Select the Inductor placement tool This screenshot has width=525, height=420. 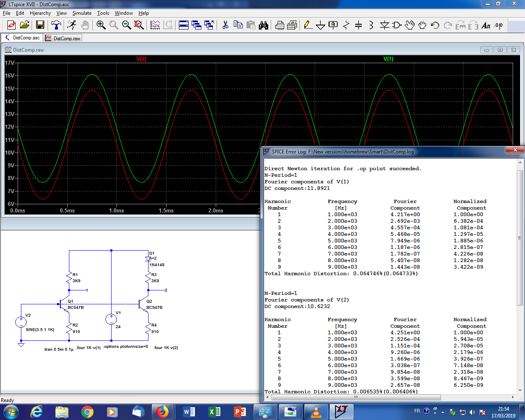click(371, 25)
